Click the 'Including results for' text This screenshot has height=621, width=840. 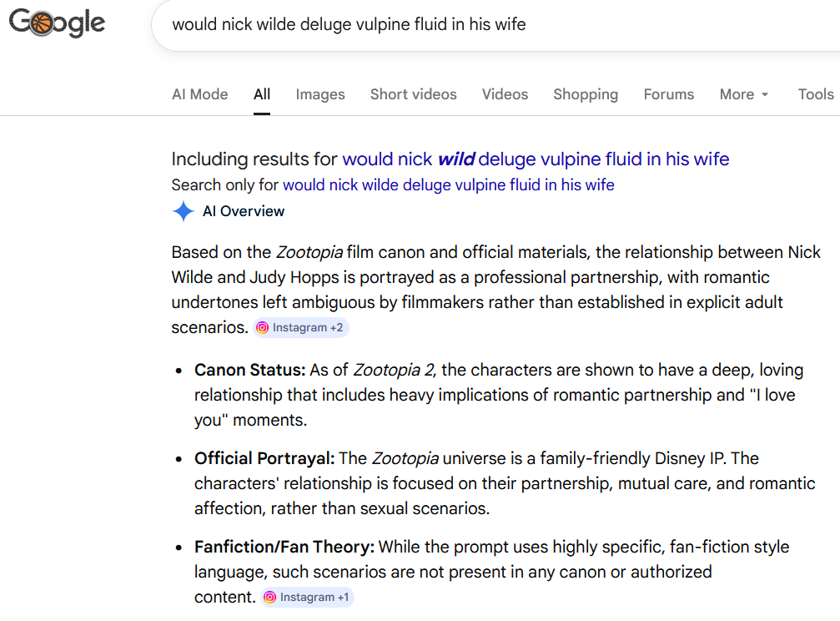(x=254, y=159)
